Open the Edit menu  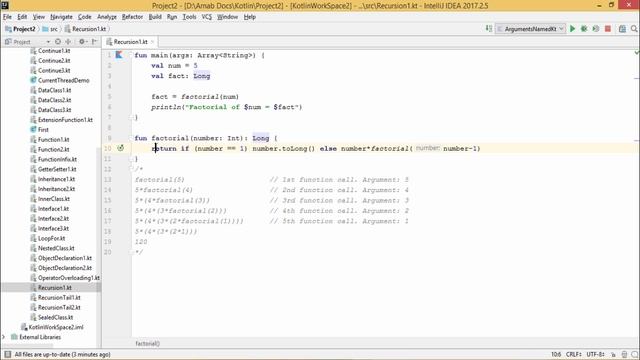[22, 17]
